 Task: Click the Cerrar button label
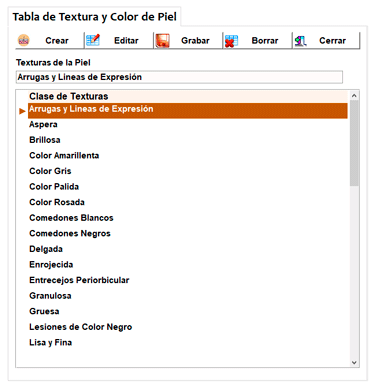tap(332, 41)
